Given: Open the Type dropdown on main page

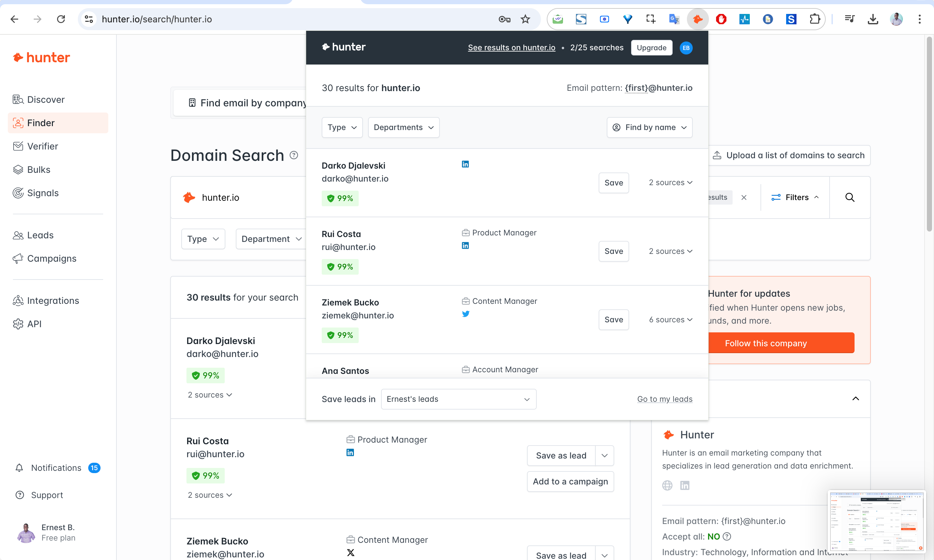Looking at the screenshot, I should pos(203,239).
